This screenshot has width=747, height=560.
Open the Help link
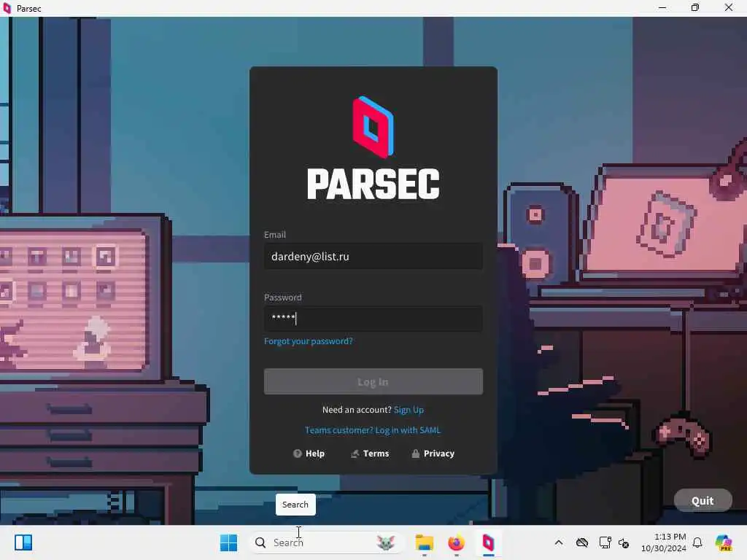[x=309, y=454]
